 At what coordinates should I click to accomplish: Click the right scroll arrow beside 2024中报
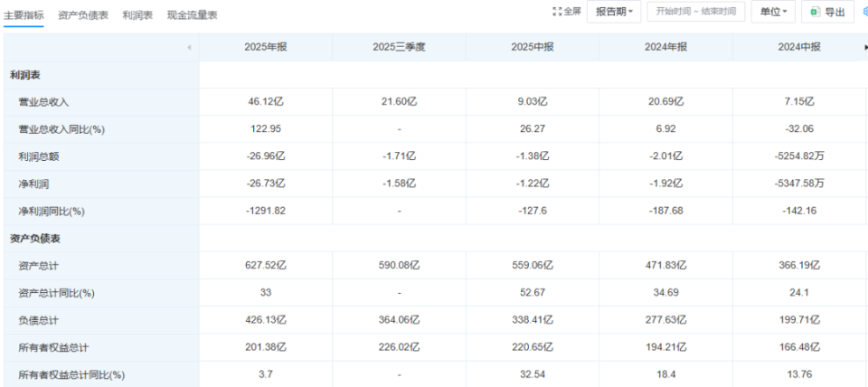click(865, 48)
